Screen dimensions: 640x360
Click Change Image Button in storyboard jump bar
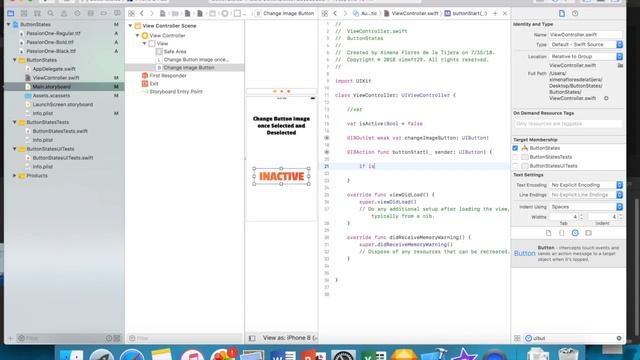click(x=288, y=13)
